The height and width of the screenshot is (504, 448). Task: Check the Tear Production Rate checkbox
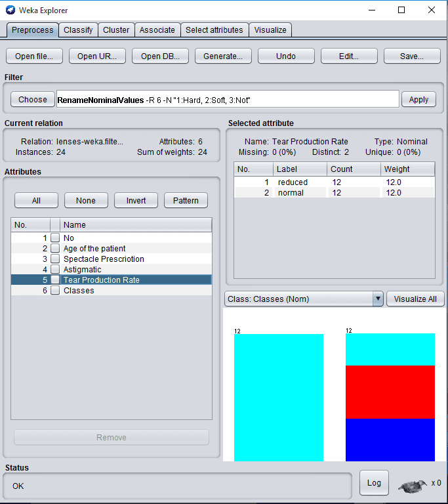click(x=55, y=280)
